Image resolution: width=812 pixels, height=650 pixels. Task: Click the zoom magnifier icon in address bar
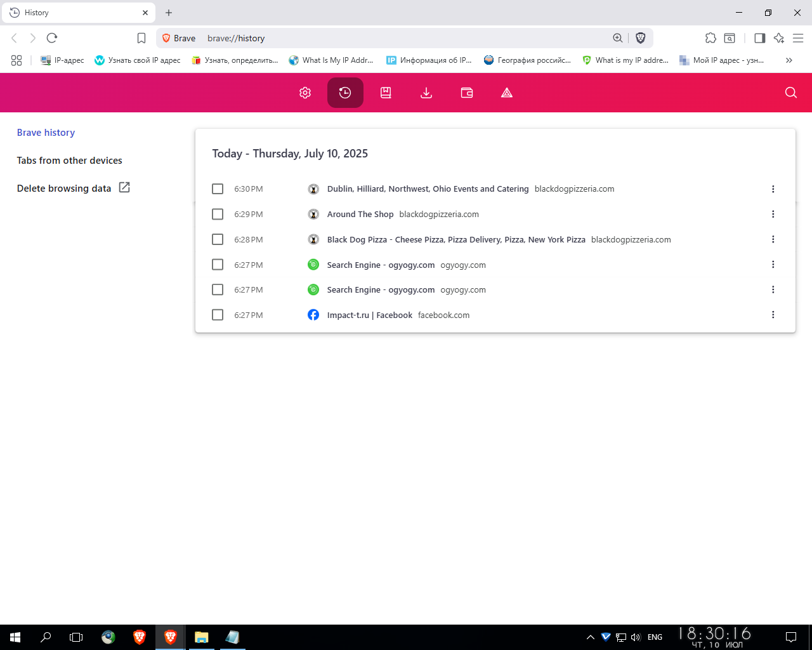click(618, 38)
